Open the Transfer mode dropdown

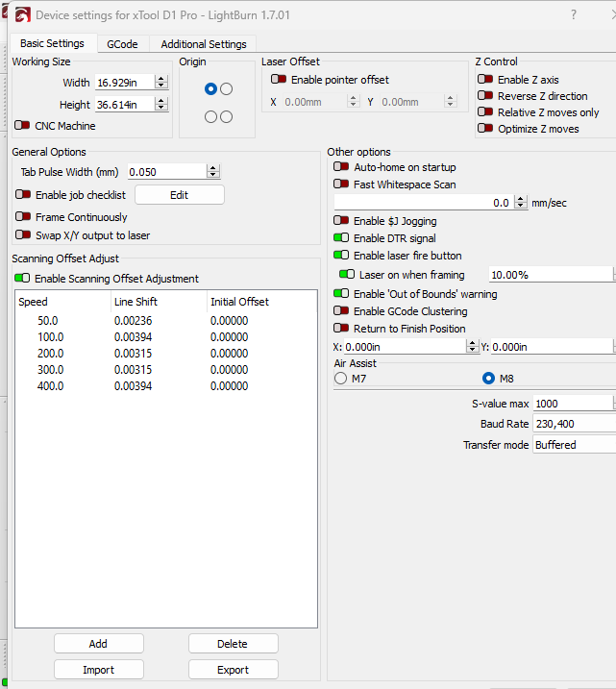(574, 445)
